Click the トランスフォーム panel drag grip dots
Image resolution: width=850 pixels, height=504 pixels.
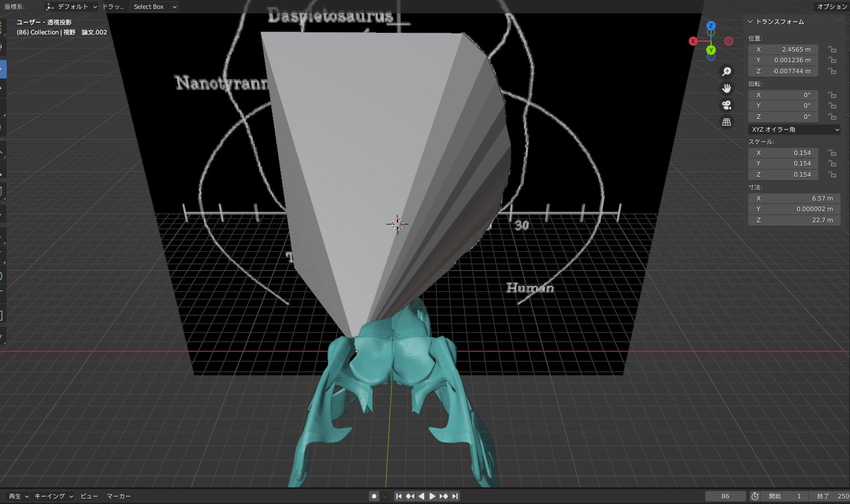839,22
